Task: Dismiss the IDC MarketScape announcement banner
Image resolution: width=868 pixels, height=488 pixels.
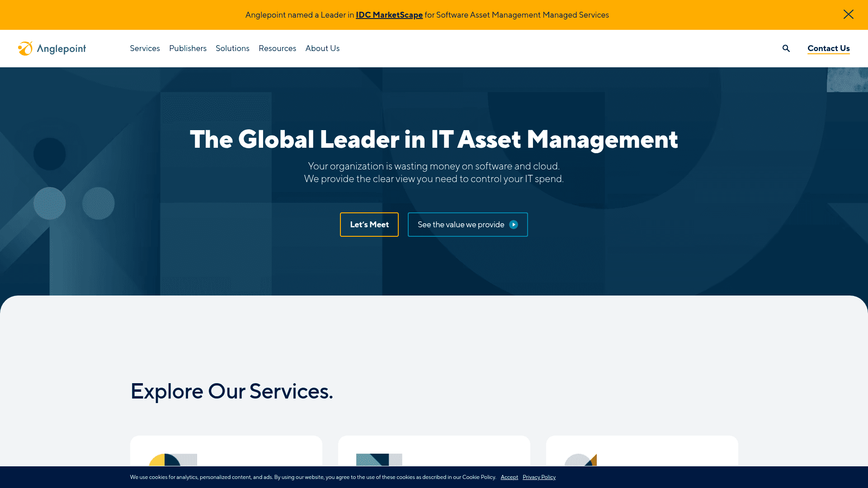Action: [848, 14]
